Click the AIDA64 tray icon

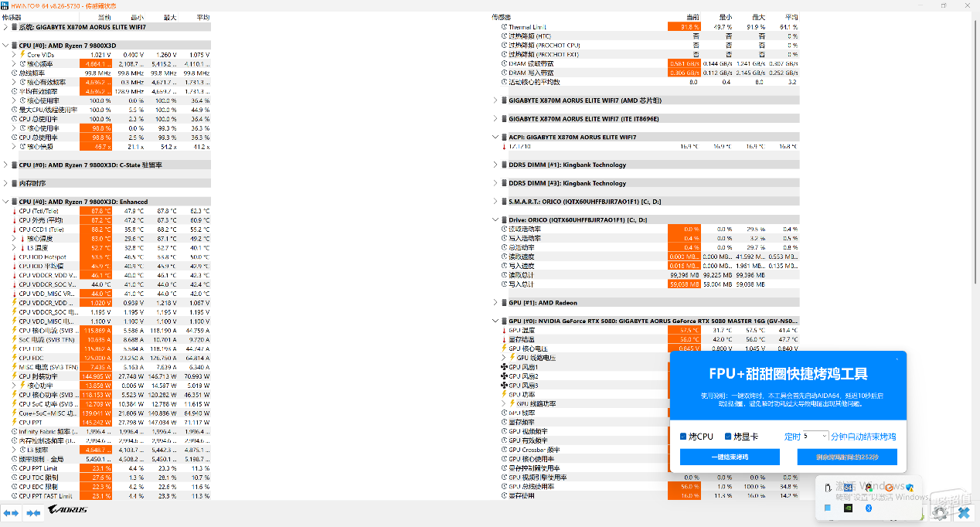click(848, 488)
